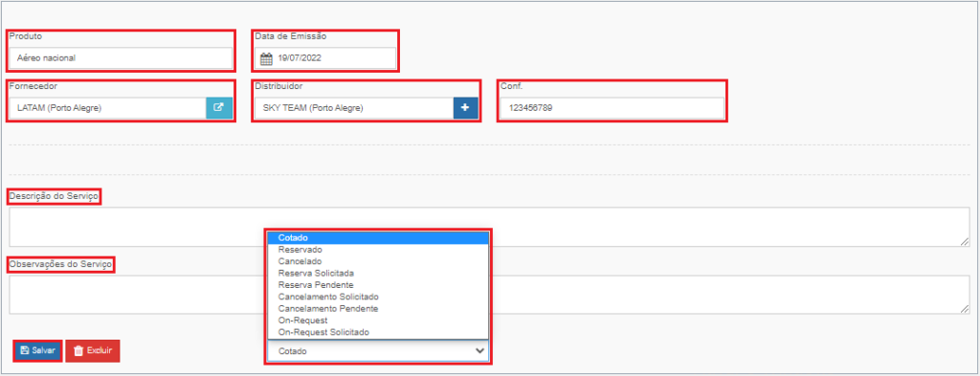Click the Descrição do Serviço label
The width and height of the screenshot is (980, 376).
pyautogui.click(x=55, y=197)
